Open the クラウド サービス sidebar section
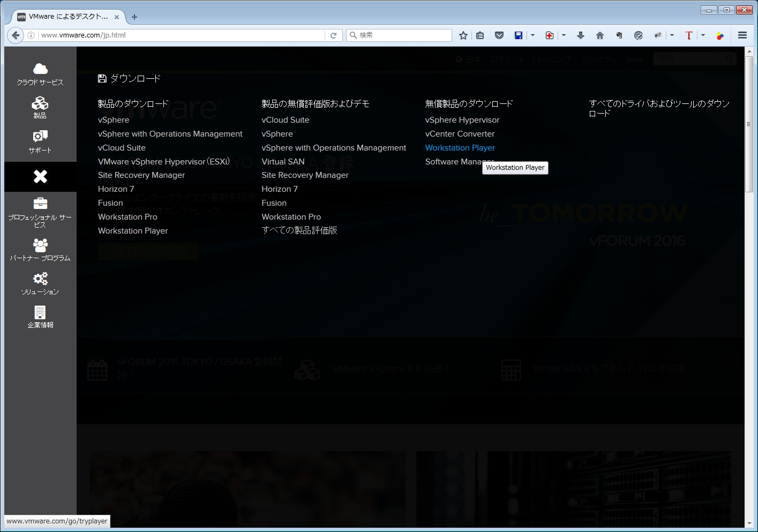Viewport: 758px width, 532px height. [x=40, y=74]
